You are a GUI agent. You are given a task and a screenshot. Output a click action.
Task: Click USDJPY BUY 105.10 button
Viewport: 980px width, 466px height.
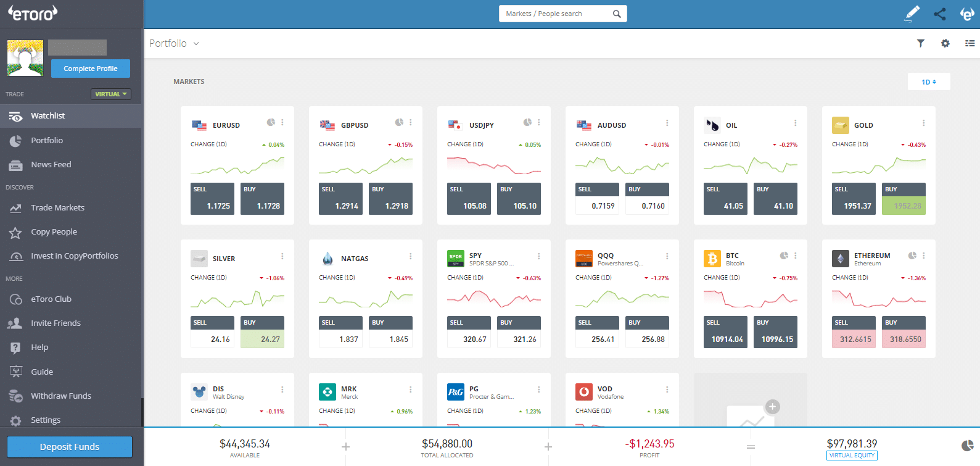tap(519, 199)
